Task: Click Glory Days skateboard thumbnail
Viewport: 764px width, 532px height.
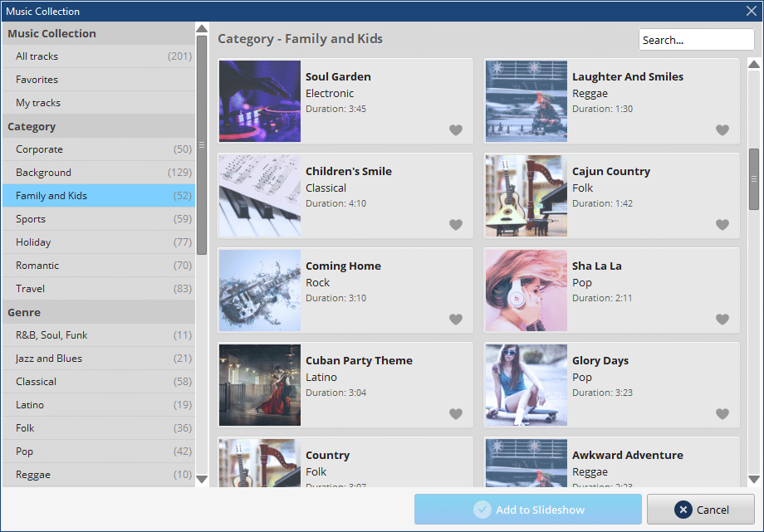Action: click(x=526, y=385)
